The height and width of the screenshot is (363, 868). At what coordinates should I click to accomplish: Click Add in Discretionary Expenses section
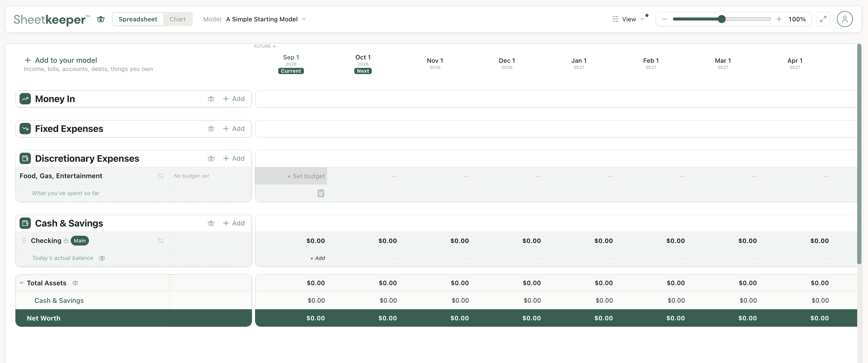234,158
